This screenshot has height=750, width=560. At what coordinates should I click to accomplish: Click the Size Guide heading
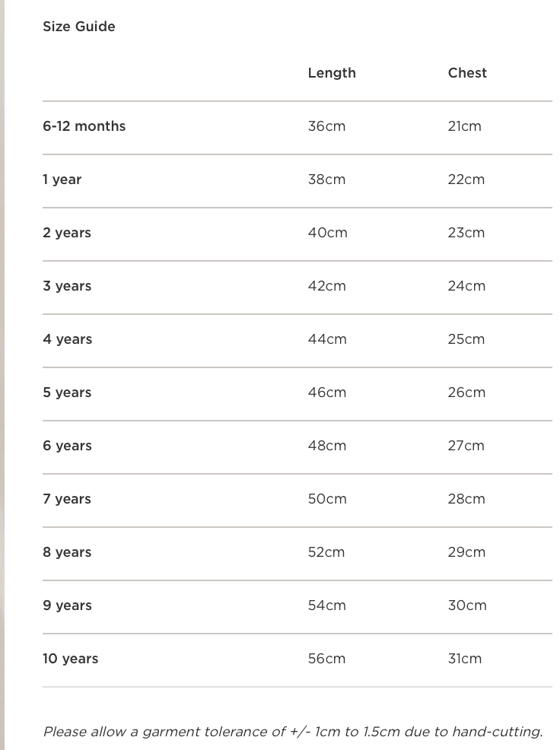[79, 27]
